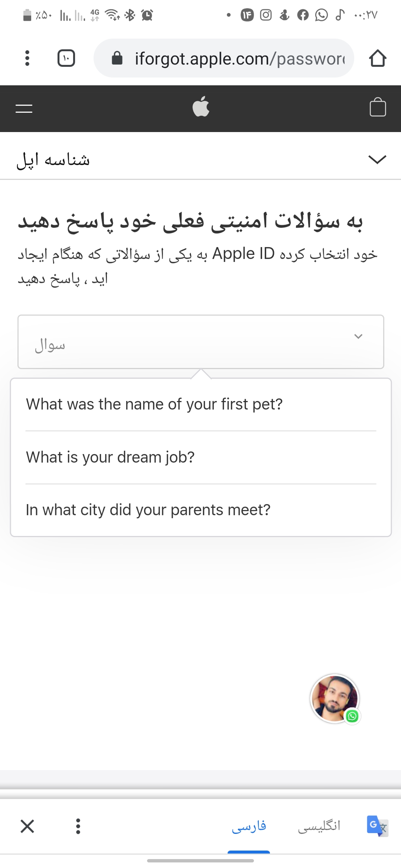This screenshot has width=401, height=868.
Task: Select "What was the name of your first pet?"
Action: tap(154, 404)
